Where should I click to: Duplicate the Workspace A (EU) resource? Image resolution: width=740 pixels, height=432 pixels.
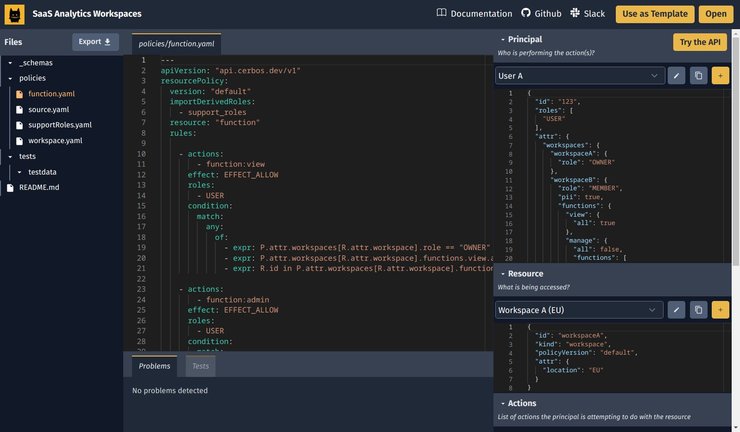click(x=698, y=310)
